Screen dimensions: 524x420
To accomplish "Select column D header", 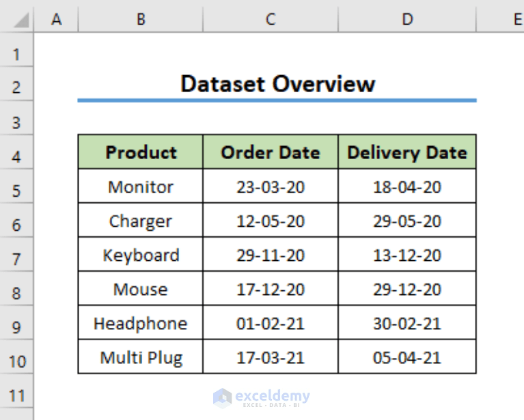I will (407, 19).
